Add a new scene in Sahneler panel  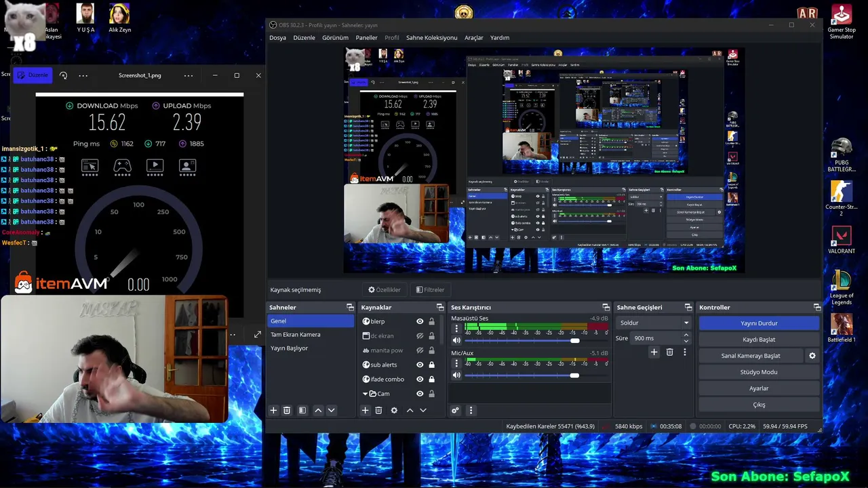click(x=273, y=410)
